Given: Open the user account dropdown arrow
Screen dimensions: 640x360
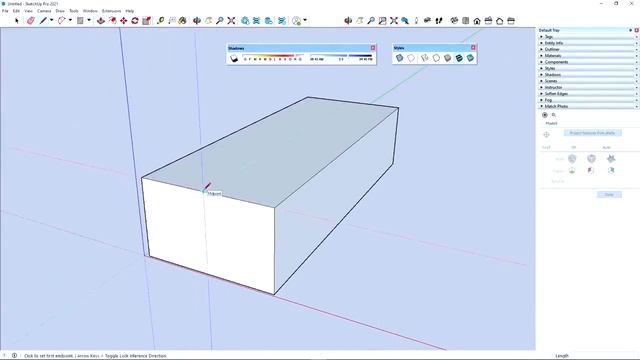Looking at the screenshot, I should tap(305, 20).
